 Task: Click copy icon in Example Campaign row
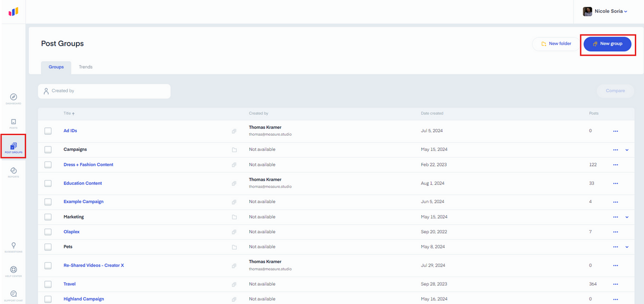[234, 202]
